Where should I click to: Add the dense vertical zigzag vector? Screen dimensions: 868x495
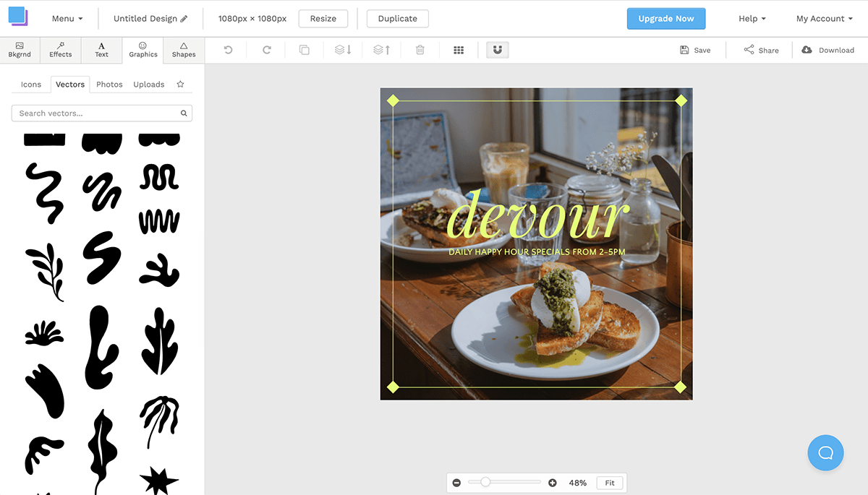159,222
